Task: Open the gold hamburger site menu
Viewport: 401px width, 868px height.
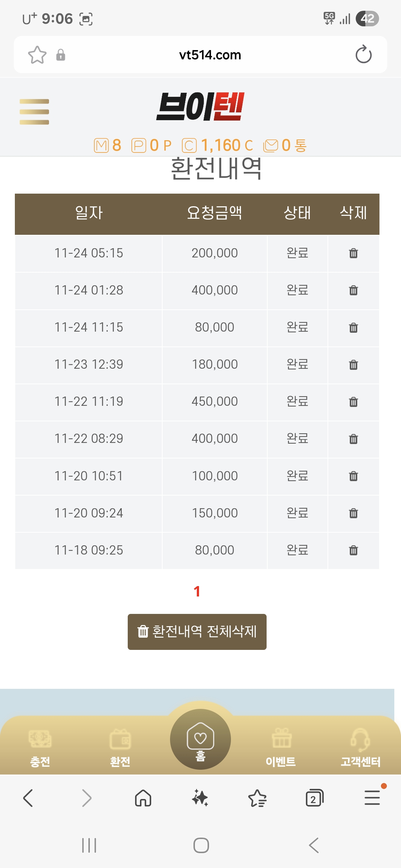Action: pyautogui.click(x=34, y=112)
